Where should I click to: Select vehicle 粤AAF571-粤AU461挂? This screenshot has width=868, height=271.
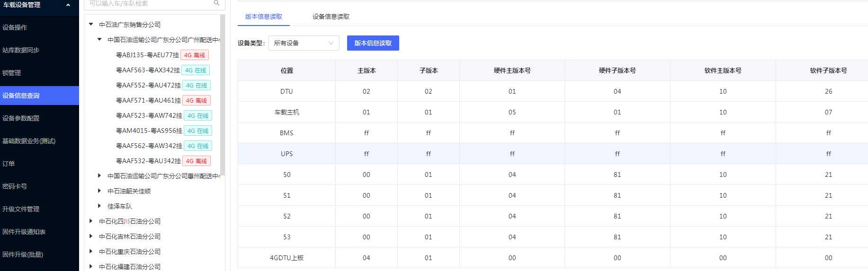point(148,101)
